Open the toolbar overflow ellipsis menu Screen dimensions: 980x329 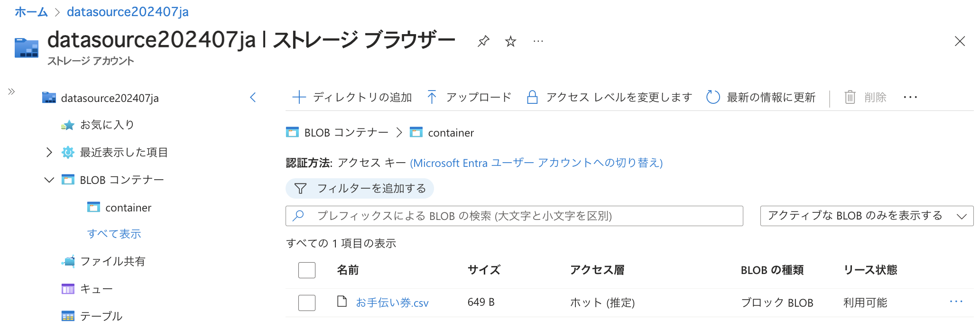910,97
